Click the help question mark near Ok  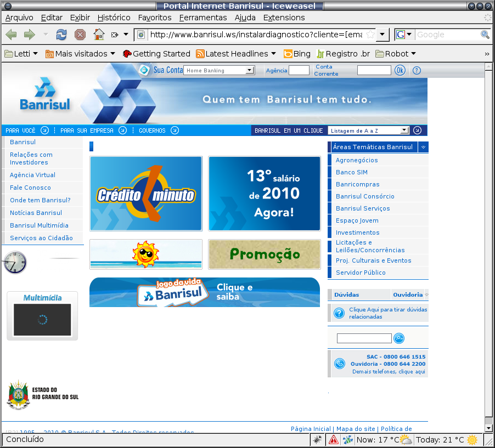[417, 70]
